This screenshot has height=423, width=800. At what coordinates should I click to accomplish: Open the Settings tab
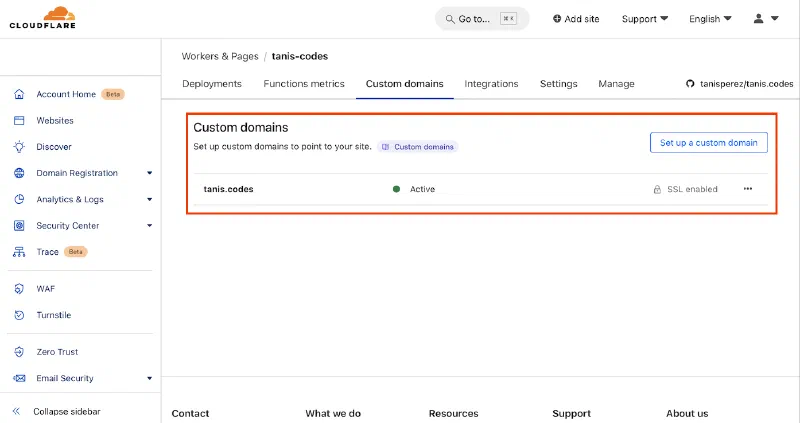559,84
